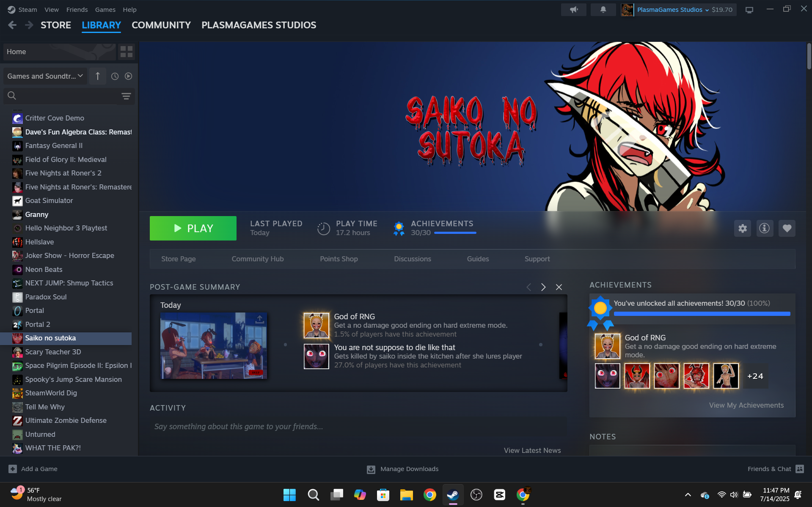This screenshot has height=507, width=812.
Task: Upload screenshot via share icon on thumbnail
Action: pos(259,319)
